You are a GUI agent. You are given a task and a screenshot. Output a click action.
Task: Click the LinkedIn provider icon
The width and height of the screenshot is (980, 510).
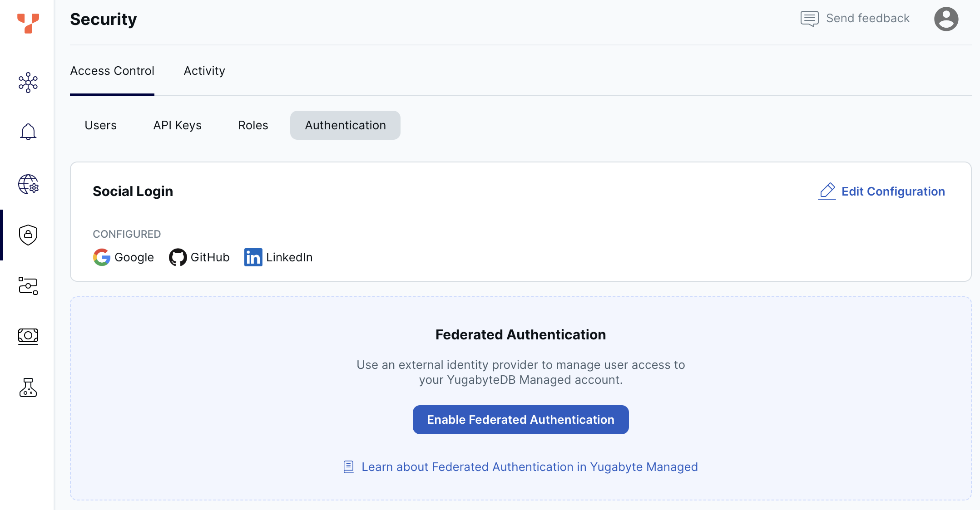(x=253, y=257)
